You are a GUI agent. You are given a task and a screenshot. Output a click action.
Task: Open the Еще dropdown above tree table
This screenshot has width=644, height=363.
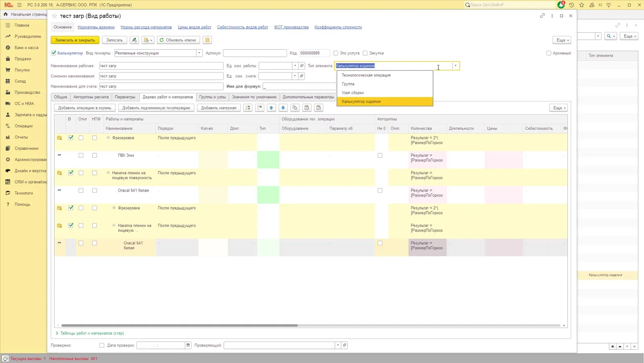coord(559,108)
